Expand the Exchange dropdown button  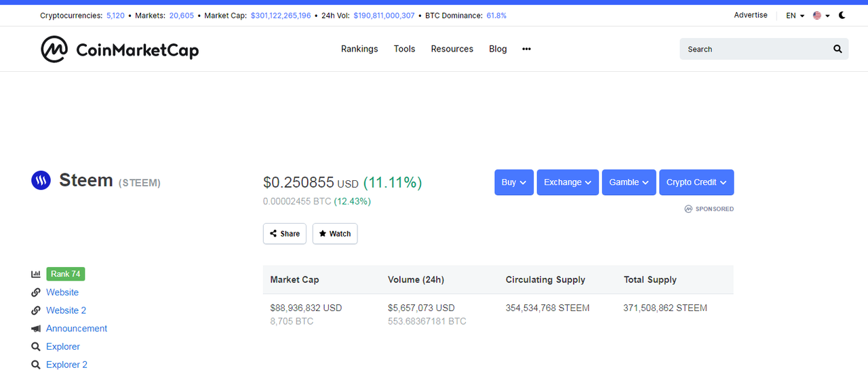click(568, 182)
